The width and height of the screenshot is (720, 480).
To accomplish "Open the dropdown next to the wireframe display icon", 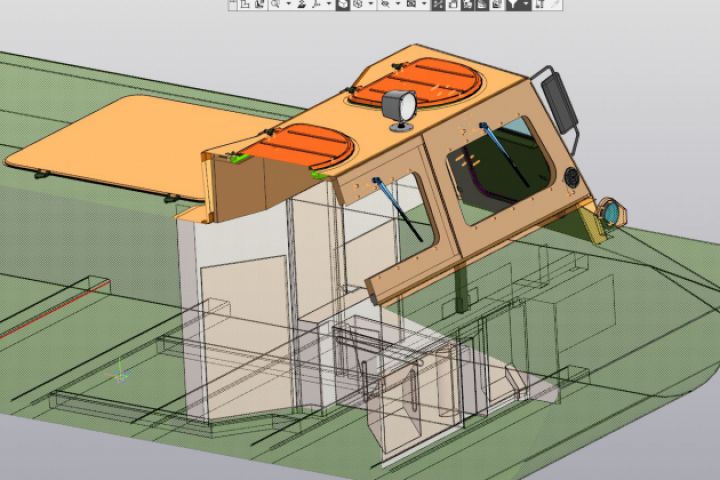I will pos(371,4).
